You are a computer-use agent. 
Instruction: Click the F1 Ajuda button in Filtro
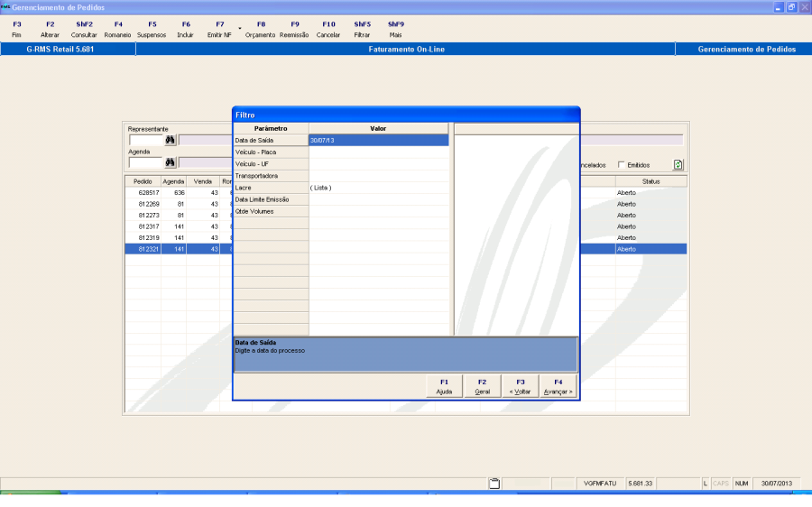point(444,387)
